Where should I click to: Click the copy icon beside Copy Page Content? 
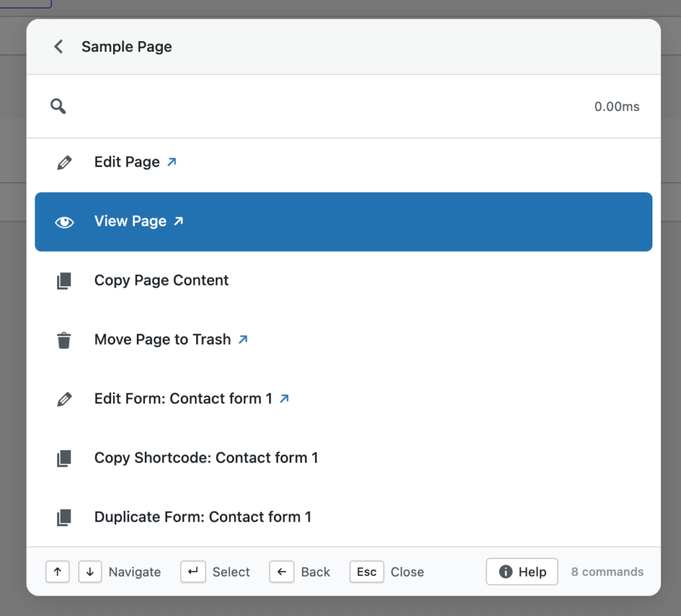click(x=64, y=280)
